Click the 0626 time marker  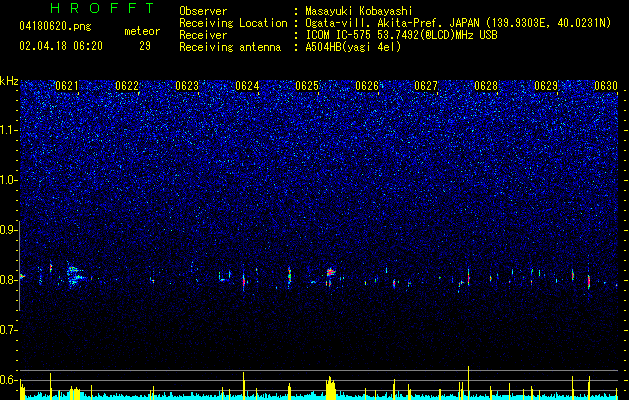point(367,86)
